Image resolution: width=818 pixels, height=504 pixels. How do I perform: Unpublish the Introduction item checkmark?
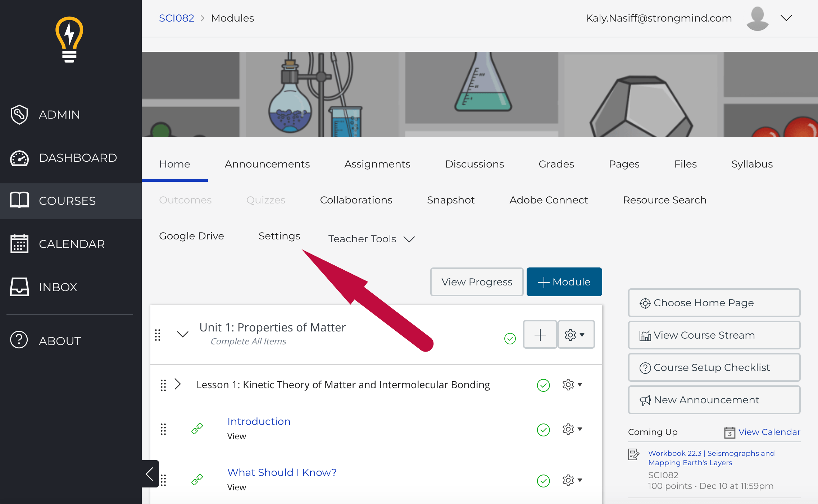pyautogui.click(x=543, y=430)
